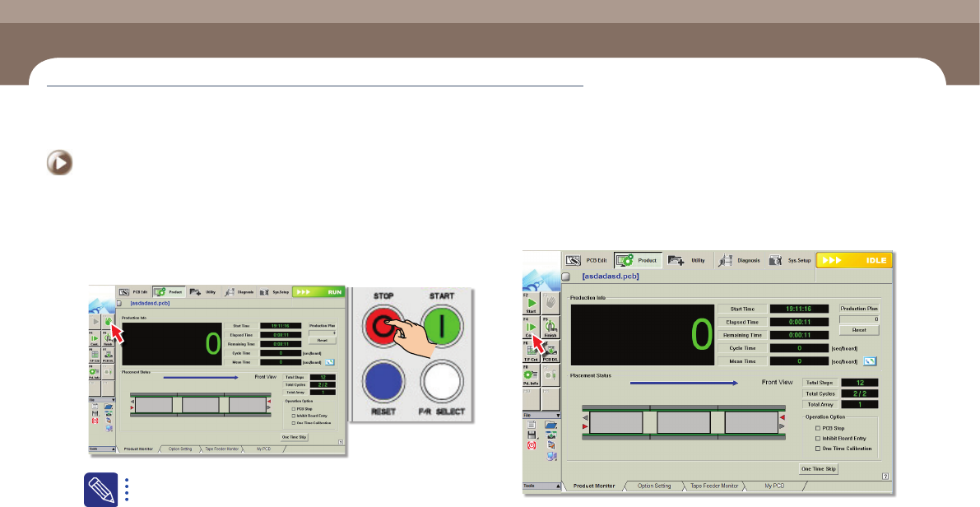Open Utility menu in IDLE window

point(688,260)
